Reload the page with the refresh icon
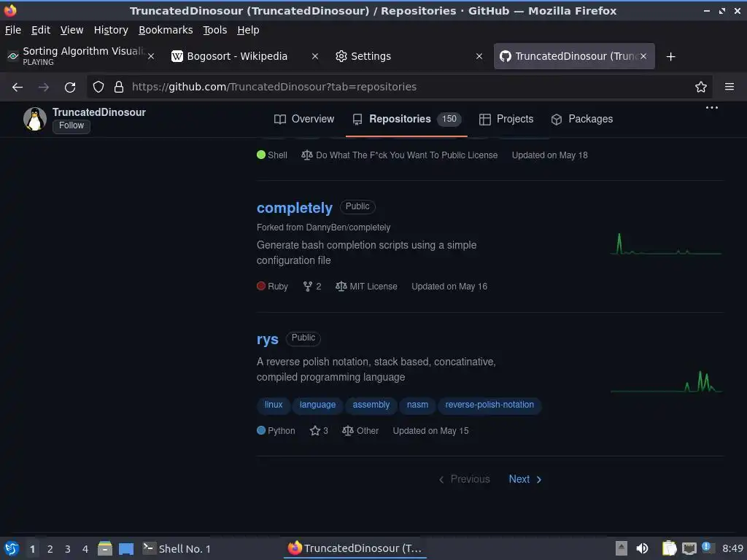 (70, 87)
